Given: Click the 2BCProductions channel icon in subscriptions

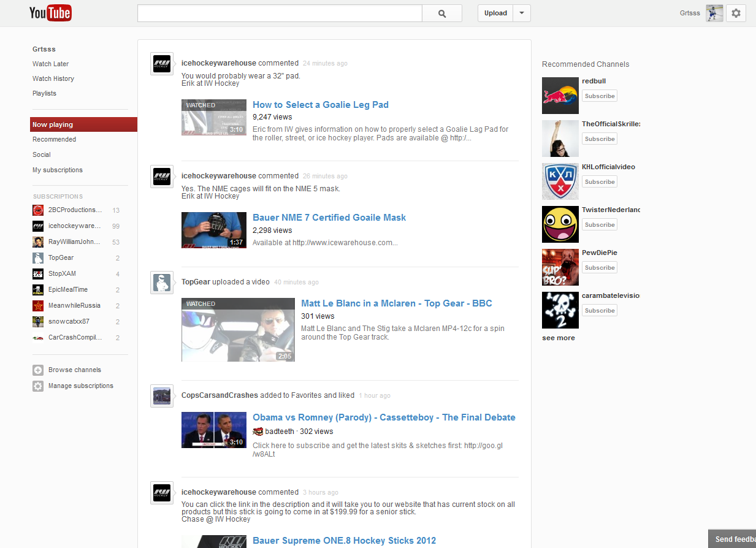Looking at the screenshot, I should pyautogui.click(x=38, y=210).
